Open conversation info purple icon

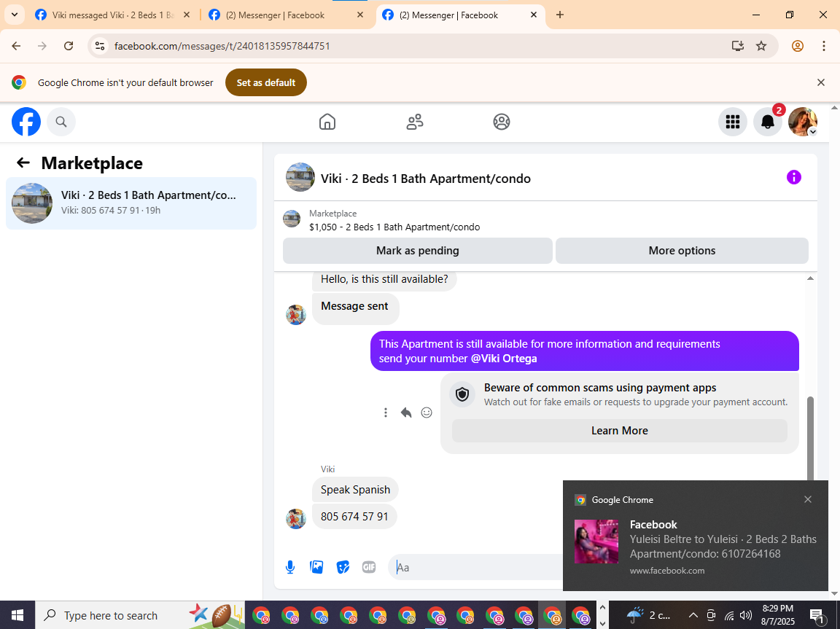point(793,177)
